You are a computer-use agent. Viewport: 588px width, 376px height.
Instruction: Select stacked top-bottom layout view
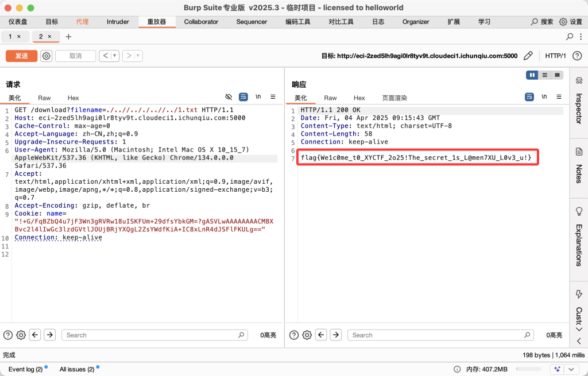(x=544, y=75)
